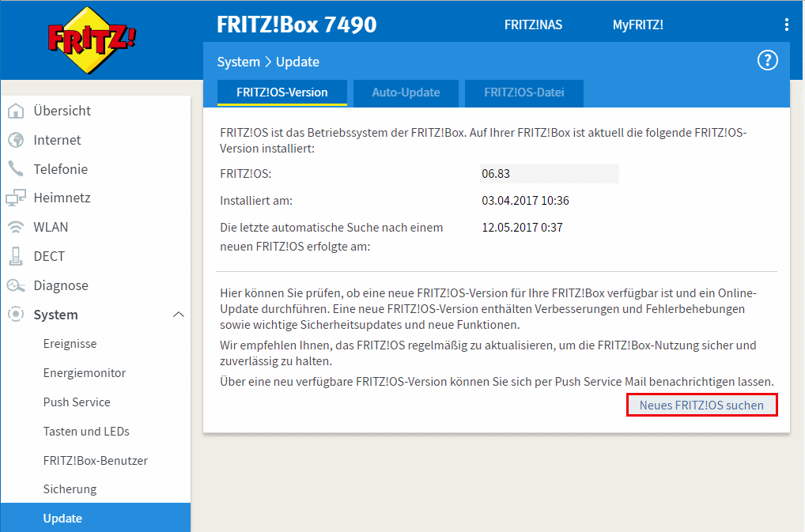Click the Internet globe icon
This screenshot has height=532, width=805.
(x=16, y=140)
